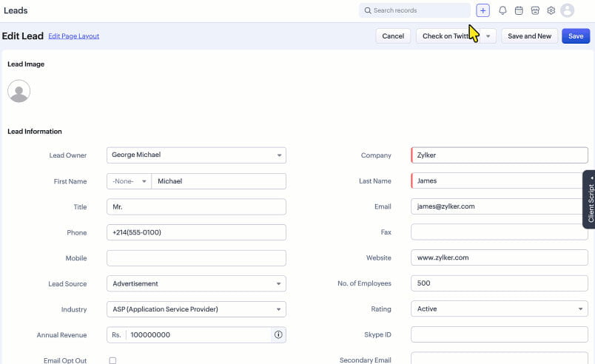Click the empty Mobile field
This screenshot has height=364, width=595.
[x=196, y=258]
